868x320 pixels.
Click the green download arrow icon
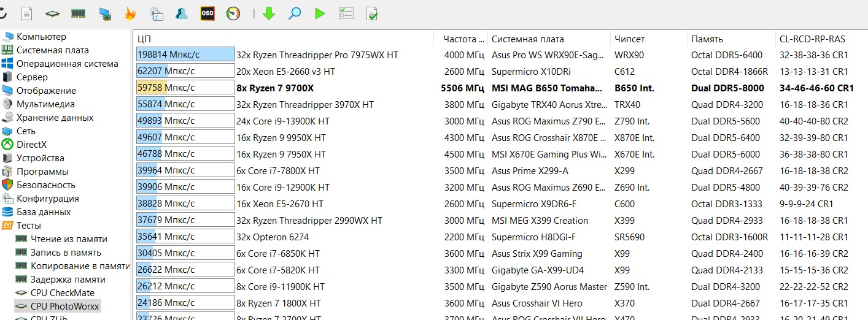click(268, 13)
